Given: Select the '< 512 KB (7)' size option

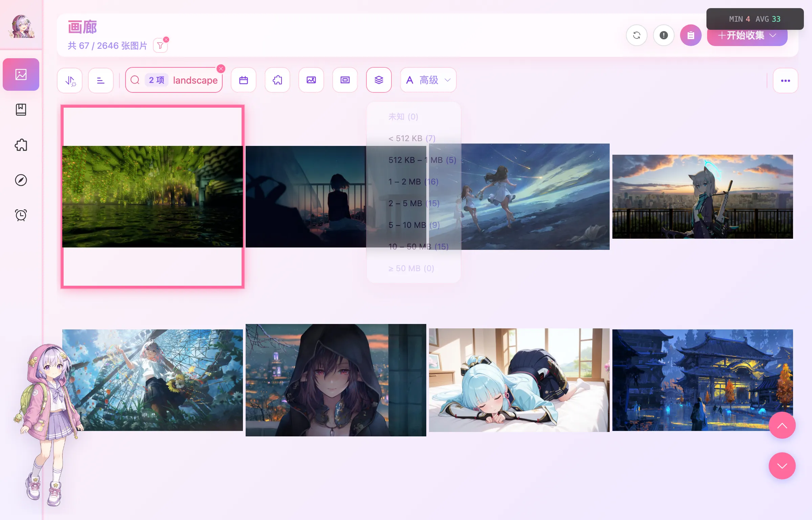Looking at the screenshot, I should click(414, 138).
